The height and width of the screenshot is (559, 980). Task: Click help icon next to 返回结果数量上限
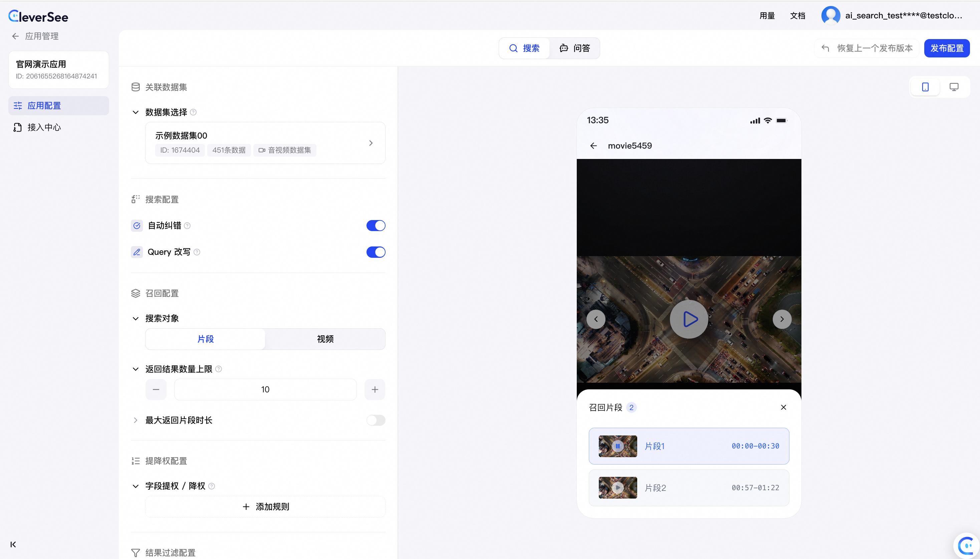219,369
